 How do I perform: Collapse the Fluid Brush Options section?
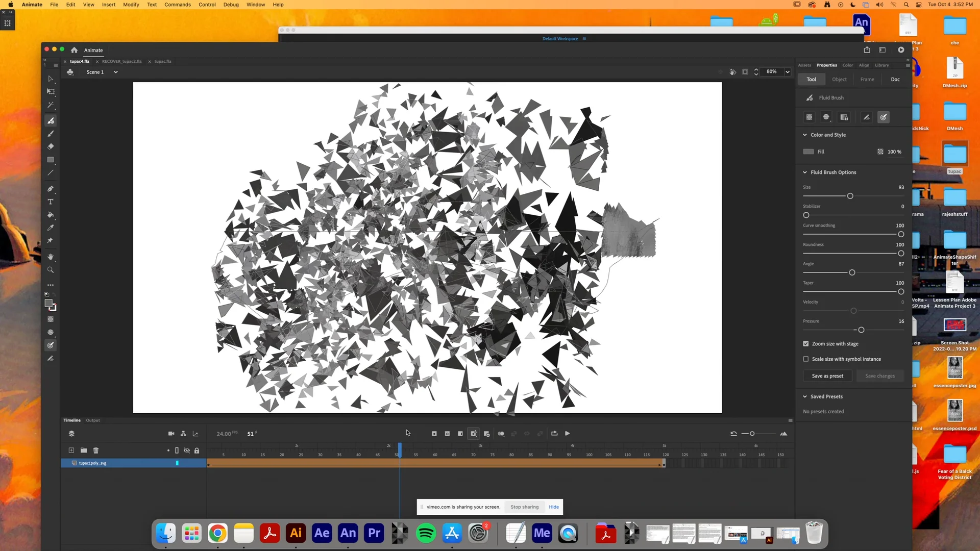point(805,172)
